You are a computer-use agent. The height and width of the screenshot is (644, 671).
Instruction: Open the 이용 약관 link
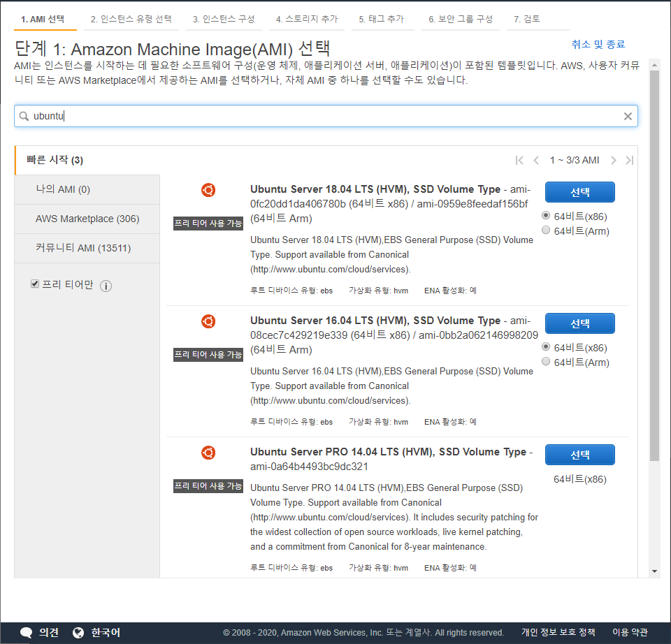(x=630, y=632)
